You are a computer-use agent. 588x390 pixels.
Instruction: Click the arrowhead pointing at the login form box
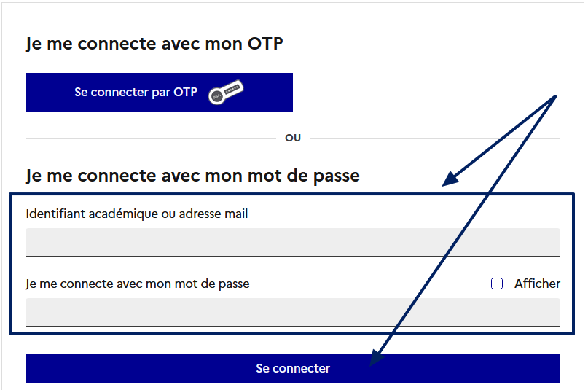[x=450, y=179]
